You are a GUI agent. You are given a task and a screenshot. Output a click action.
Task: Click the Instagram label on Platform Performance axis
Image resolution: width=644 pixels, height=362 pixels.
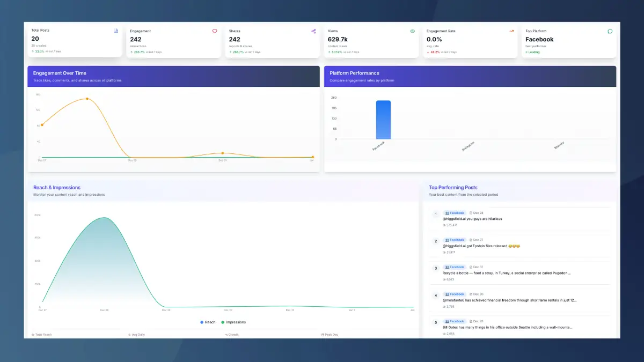click(468, 146)
